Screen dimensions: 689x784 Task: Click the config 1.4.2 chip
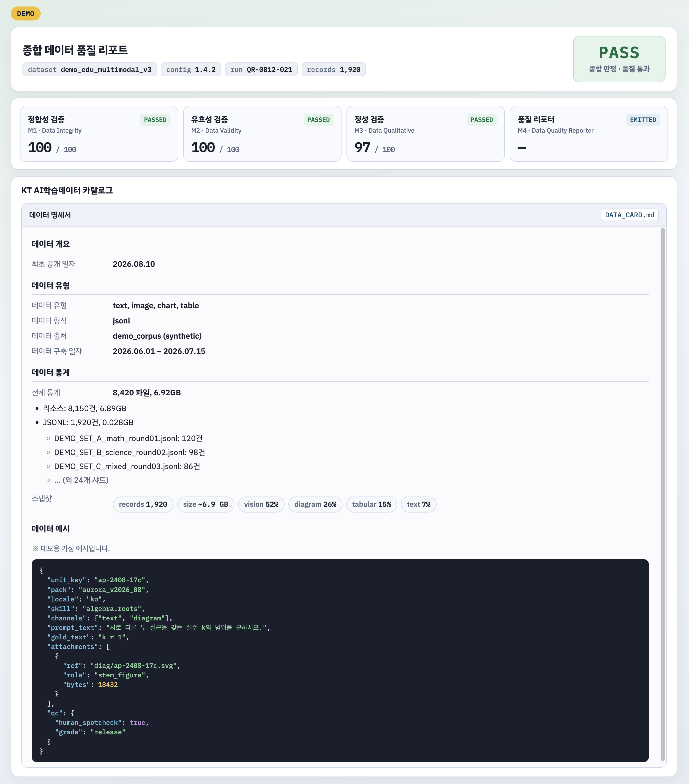[x=190, y=69]
